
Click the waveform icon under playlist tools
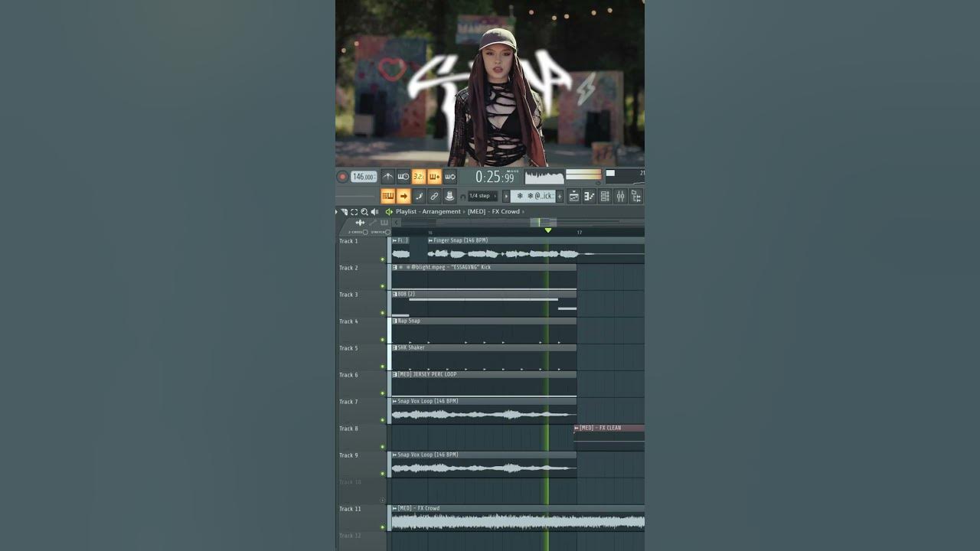(360, 223)
